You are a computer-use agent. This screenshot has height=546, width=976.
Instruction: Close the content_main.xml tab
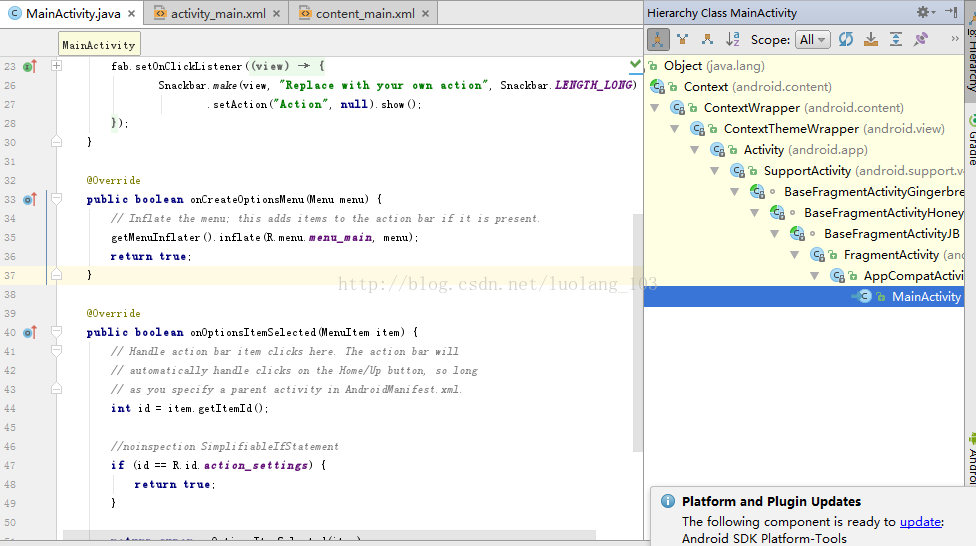pos(425,14)
